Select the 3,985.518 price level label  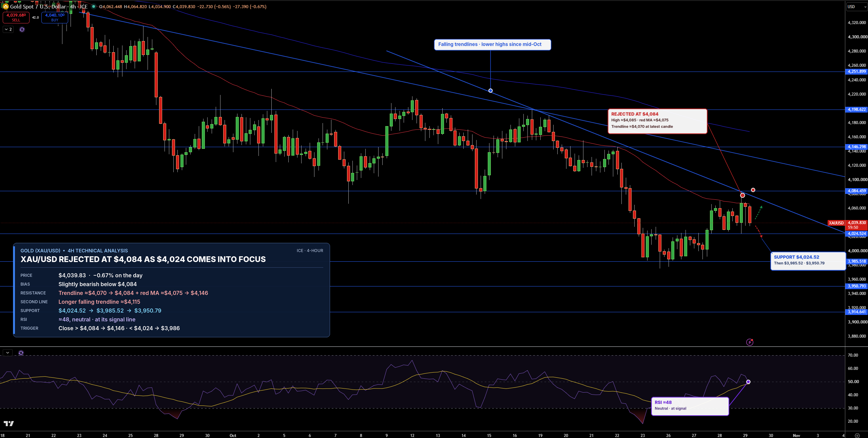856,261
